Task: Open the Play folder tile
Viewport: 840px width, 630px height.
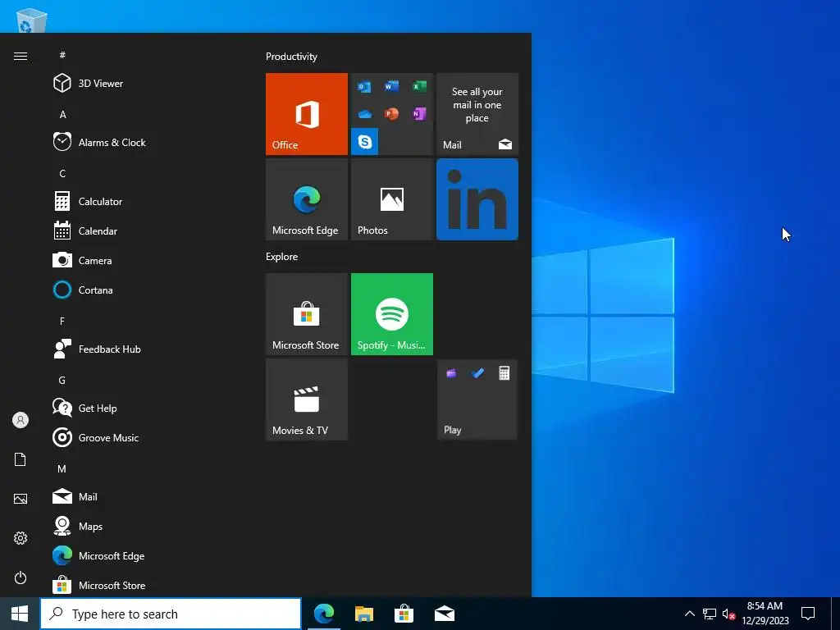Action: tap(477, 399)
